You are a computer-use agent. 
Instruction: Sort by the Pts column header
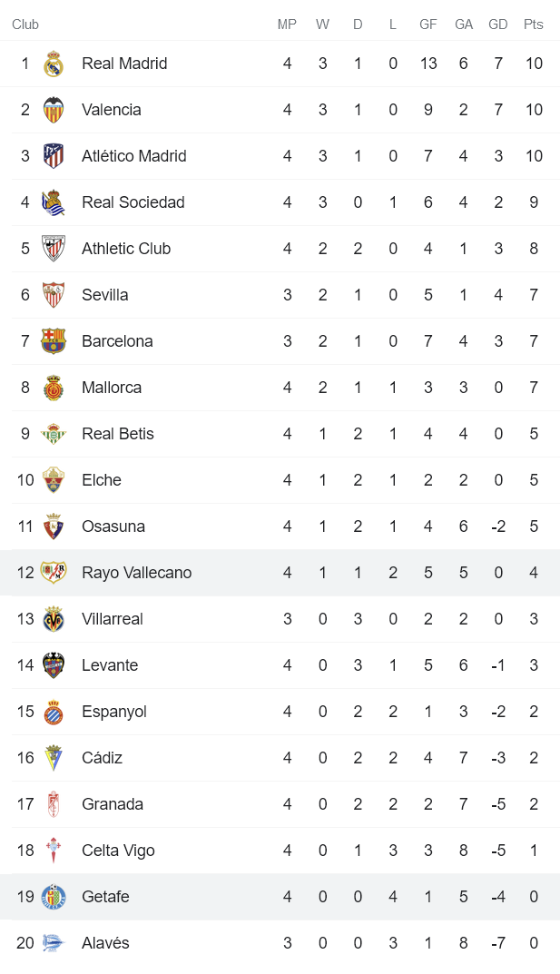[533, 25]
